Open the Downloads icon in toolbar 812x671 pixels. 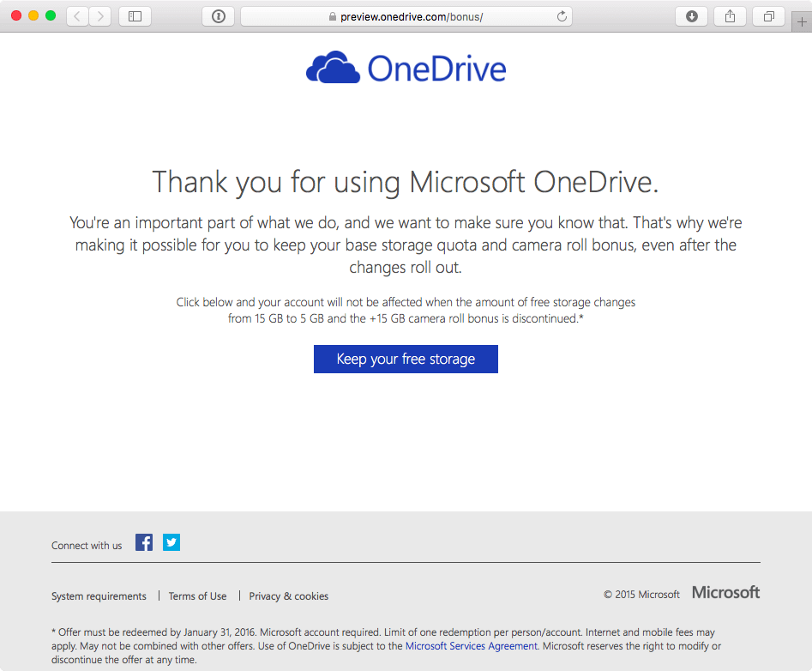click(x=692, y=16)
